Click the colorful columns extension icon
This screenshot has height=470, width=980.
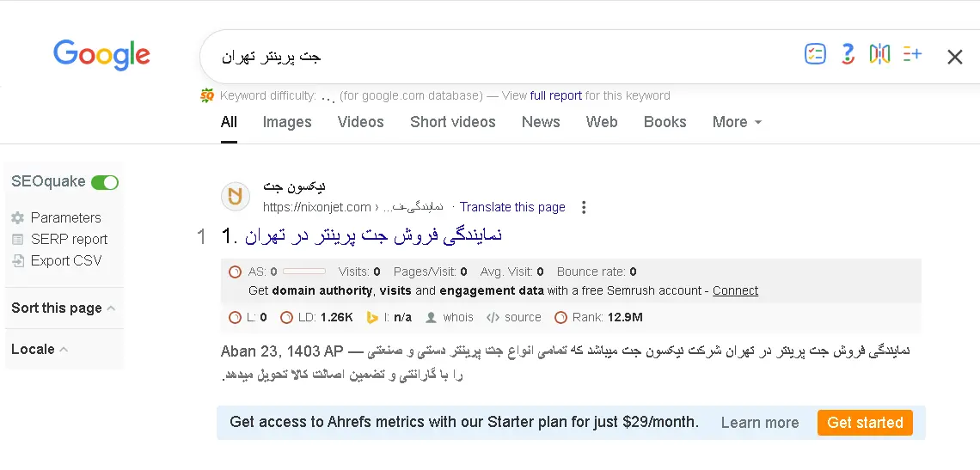pos(879,54)
